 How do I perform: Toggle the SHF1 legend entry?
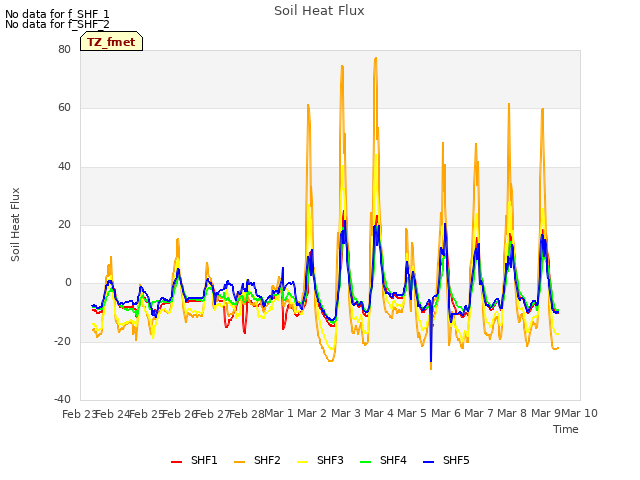coord(194,460)
